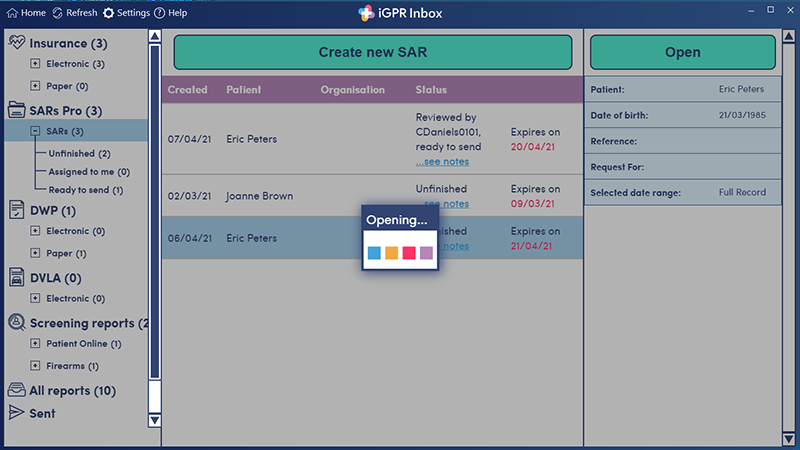
Task: Click the Patient column header
Action: (x=243, y=90)
